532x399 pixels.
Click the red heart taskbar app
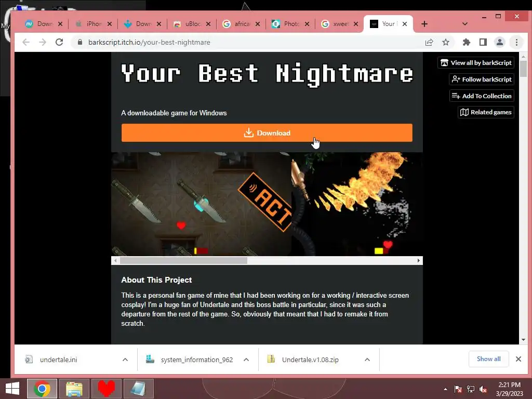tap(107, 389)
